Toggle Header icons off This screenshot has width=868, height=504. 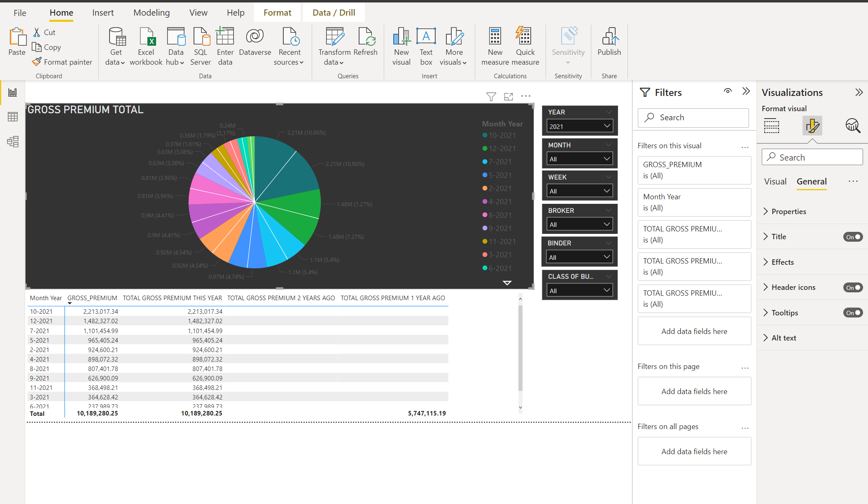852,287
